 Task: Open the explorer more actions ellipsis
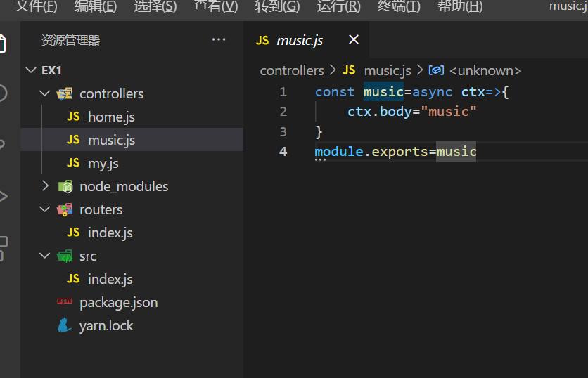click(x=219, y=39)
